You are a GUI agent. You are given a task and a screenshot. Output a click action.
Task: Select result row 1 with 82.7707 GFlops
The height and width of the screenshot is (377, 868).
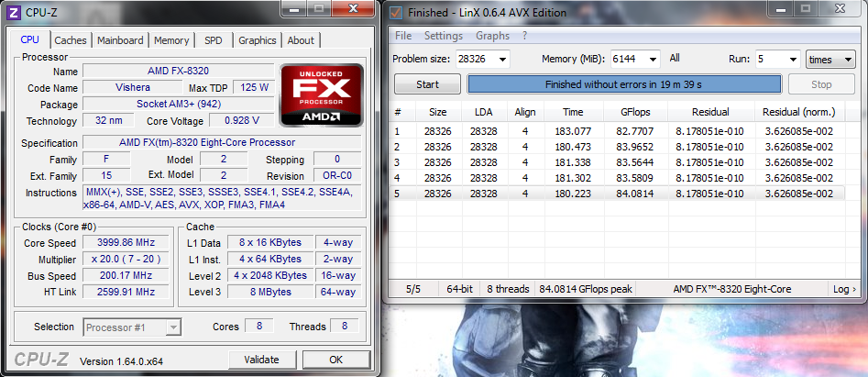(x=617, y=131)
